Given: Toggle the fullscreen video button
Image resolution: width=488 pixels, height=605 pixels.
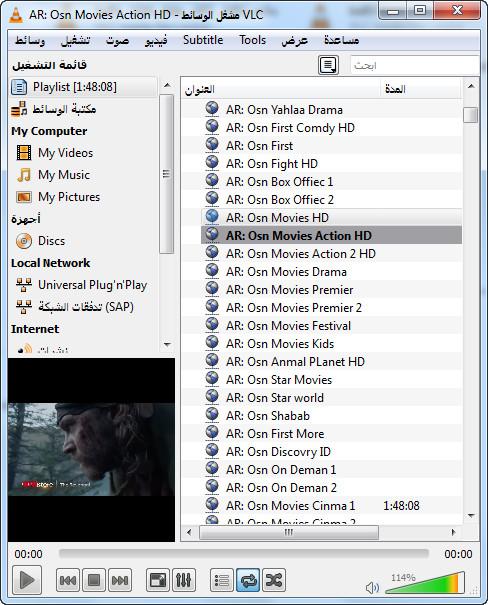Looking at the screenshot, I should 158,580.
